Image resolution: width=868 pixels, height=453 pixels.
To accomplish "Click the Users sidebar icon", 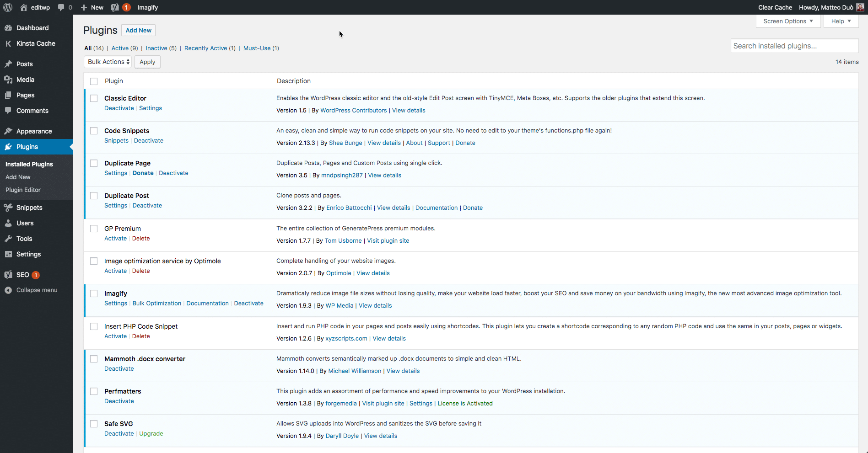I will pos(9,223).
